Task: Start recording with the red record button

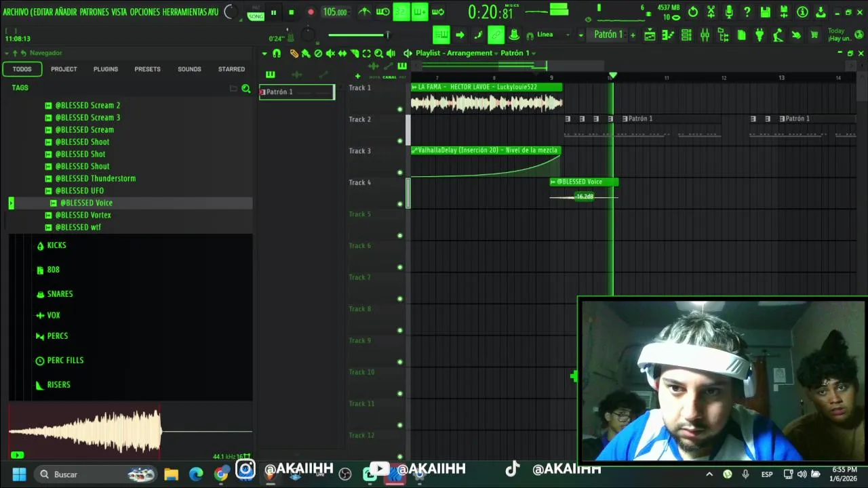Action: point(311,12)
